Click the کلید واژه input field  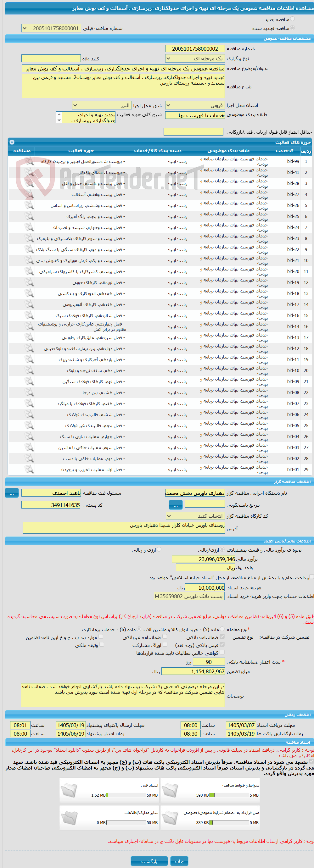51,58
